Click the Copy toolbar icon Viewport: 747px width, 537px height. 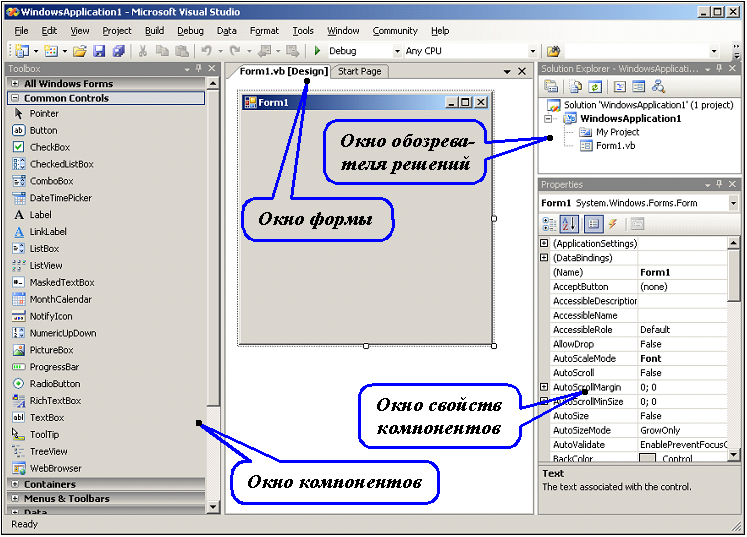pyautogui.click(x=162, y=51)
